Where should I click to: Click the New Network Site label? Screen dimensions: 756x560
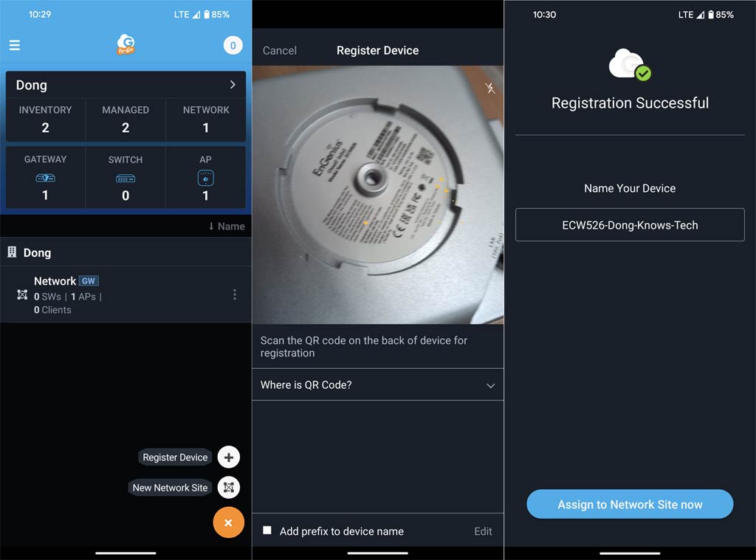(171, 488)
